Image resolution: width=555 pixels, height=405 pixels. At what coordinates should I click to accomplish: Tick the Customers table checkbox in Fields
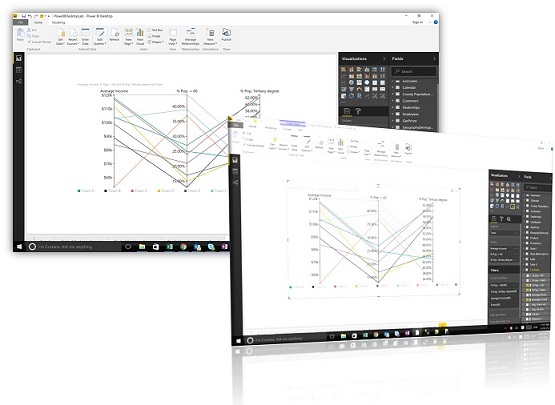(x=397, y=101)
